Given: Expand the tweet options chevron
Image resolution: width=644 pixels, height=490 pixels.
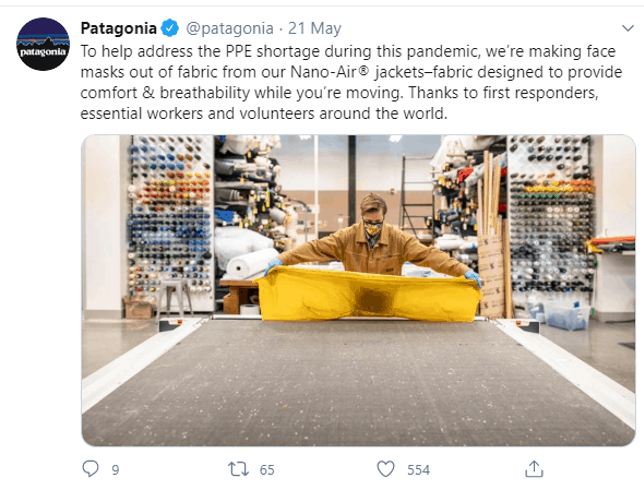Looking at the screenshot, I should (628, 28).
